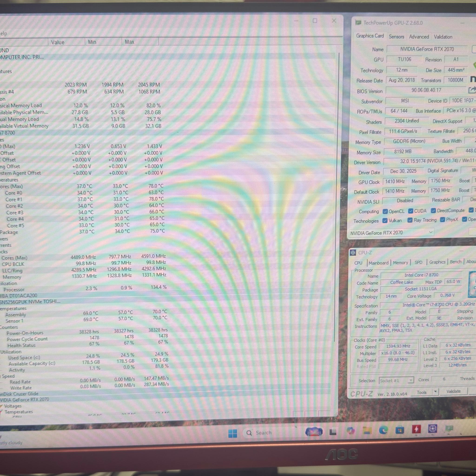Image resolution: width=476 pixels, height=476 pixels.
Task: Switch to the Sensors tab in GPU-Z
Action: point(397,37)
